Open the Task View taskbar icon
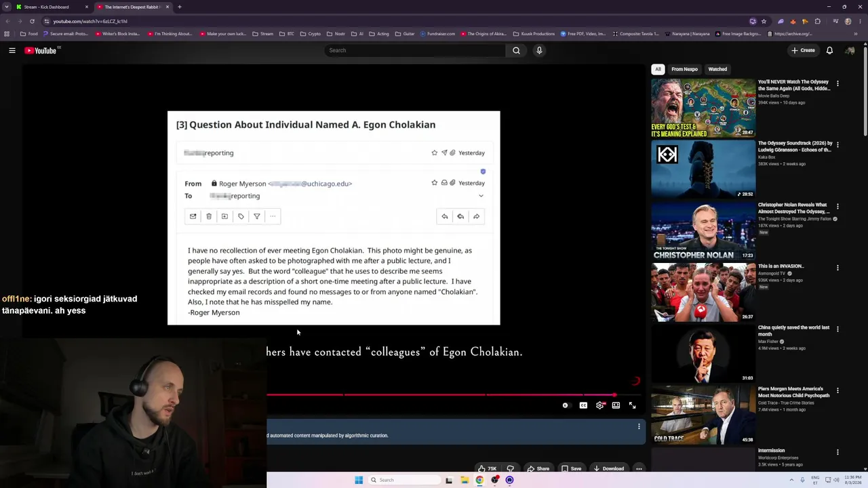 tap(449, 480)
